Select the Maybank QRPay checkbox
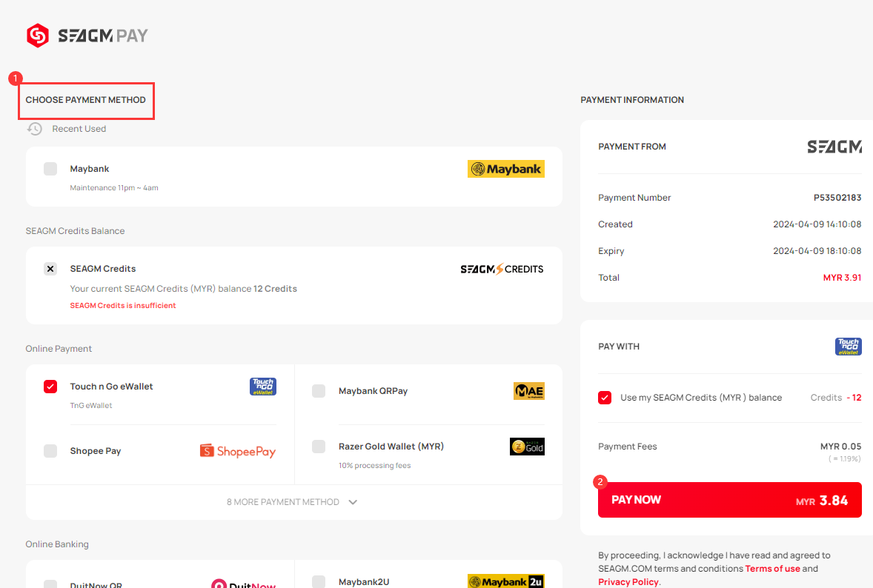 (x=319, y=391)
